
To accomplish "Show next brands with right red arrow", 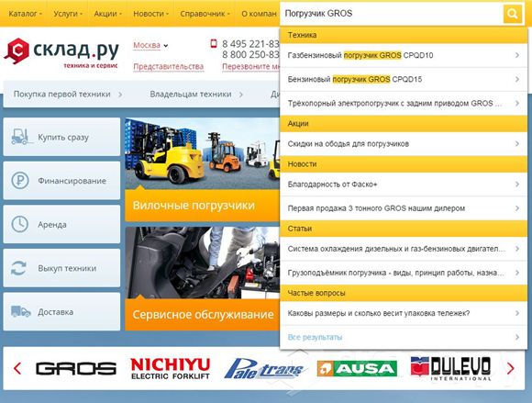I will pos(510,368).
